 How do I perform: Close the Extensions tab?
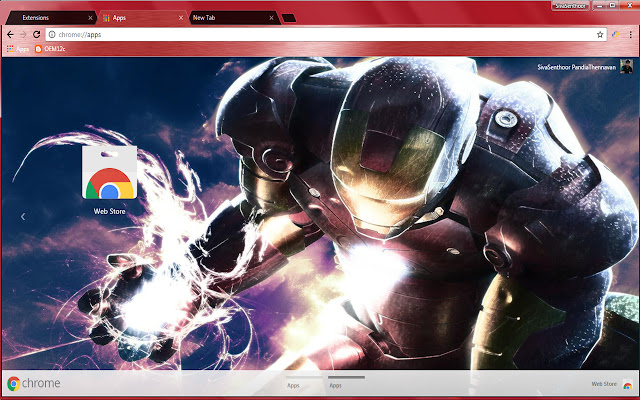coord(90,18)
